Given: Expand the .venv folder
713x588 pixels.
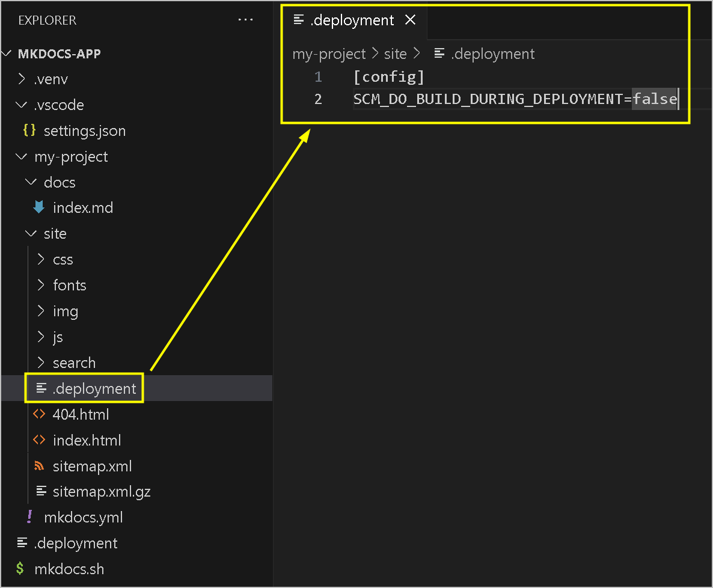Looking at the screenshot, I should tap(22, 79).
